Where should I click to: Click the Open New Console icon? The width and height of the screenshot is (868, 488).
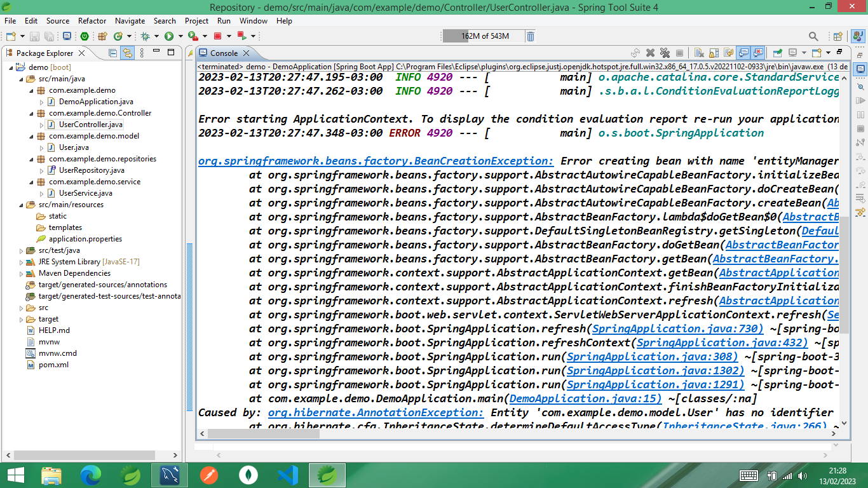817,53
